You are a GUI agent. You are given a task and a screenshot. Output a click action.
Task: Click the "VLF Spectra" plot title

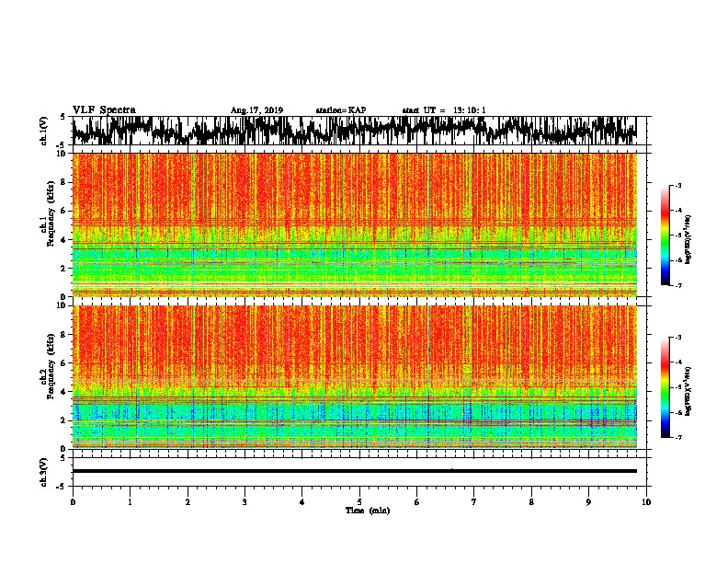point(104,110)
